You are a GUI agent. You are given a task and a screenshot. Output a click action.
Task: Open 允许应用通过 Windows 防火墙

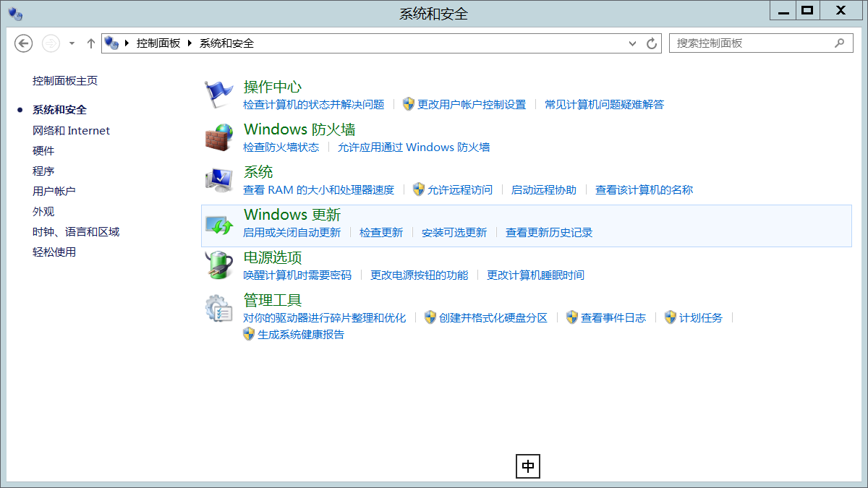coord(414,147)
